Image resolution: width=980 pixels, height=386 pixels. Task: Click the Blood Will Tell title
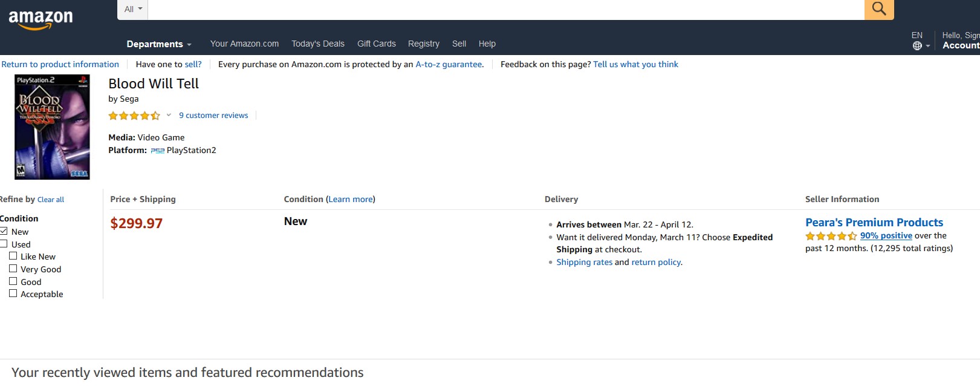tap(154, 83)
